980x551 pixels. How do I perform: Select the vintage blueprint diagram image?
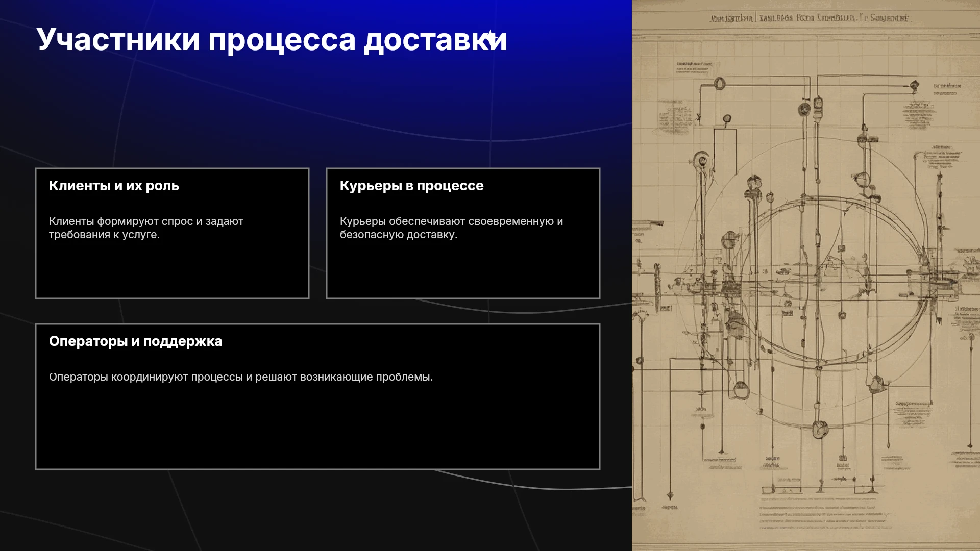pos(806,275)
